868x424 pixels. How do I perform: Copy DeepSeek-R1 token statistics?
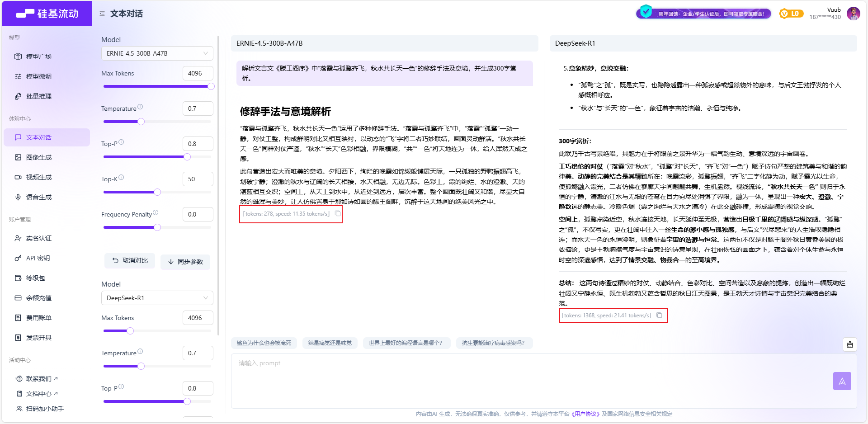point(659,315)
